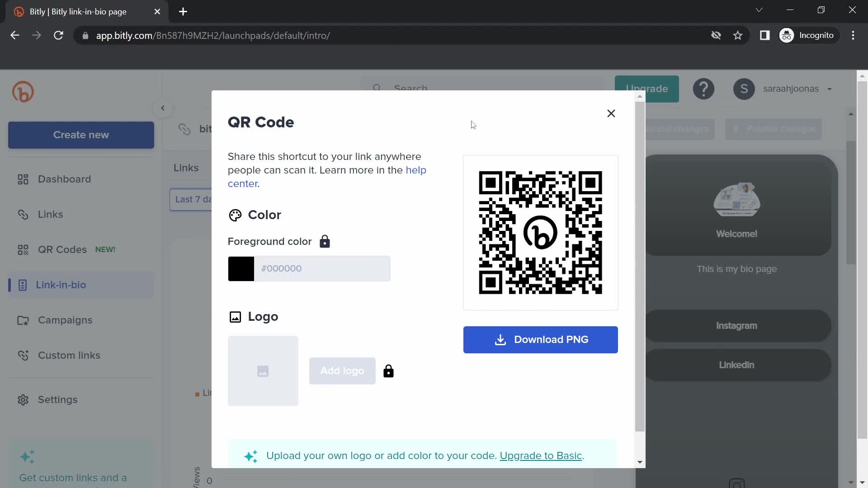Click the Download PNG button
The image size is (868, 488).
click(540, 340)
